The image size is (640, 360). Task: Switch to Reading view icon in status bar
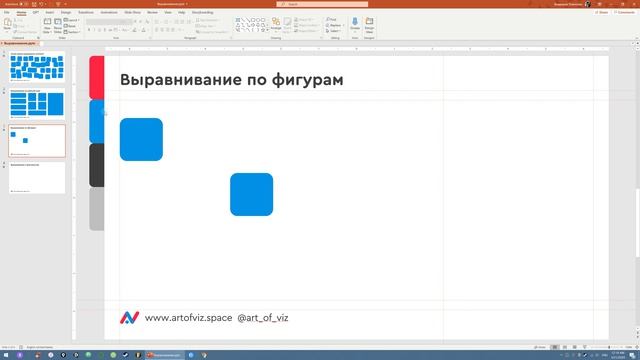575,347
